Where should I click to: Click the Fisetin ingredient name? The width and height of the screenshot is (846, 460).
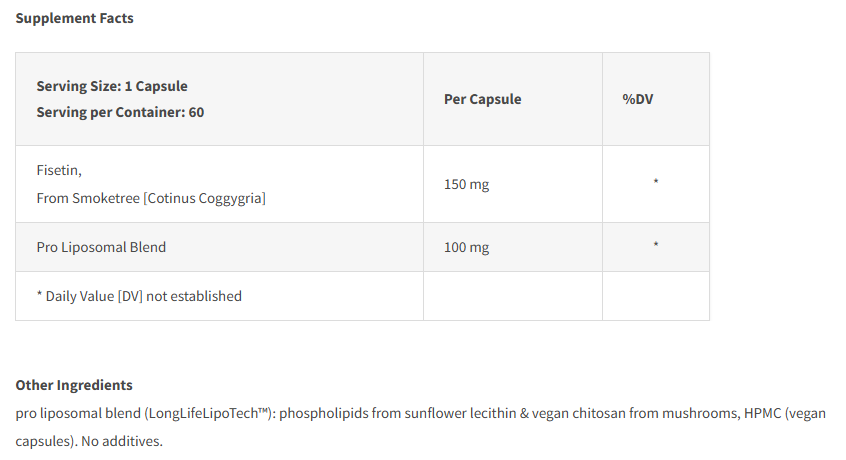(59, 171)
